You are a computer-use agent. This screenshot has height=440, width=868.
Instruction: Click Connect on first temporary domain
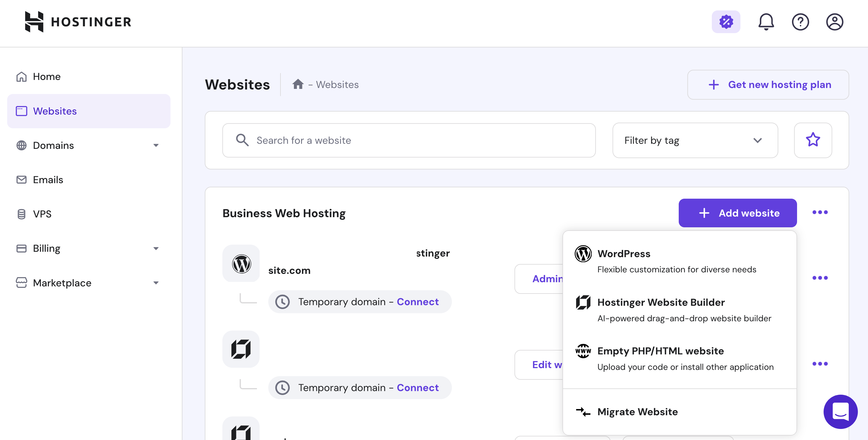(x=418, y=302)
